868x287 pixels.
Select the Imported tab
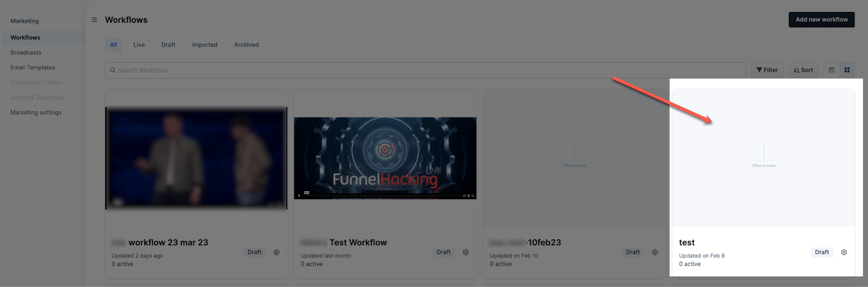click(205, 45)
